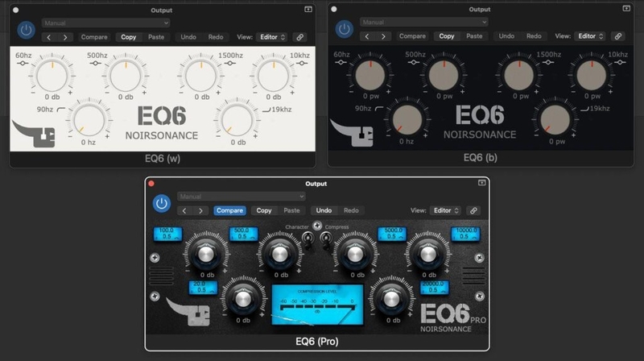Click the 20000.0 band knob in EQ6 Pro

(390, 299)
